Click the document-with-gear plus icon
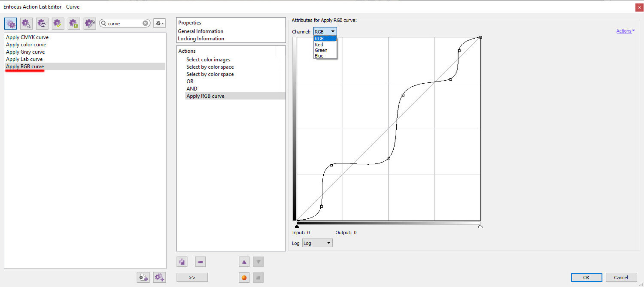 tap(143, 277)
